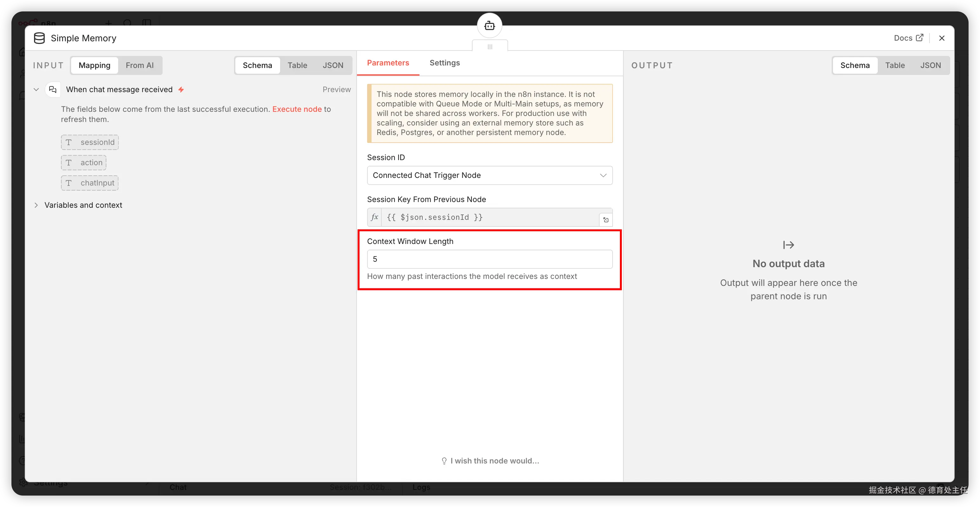Open the Settings tab

(444, 63)
